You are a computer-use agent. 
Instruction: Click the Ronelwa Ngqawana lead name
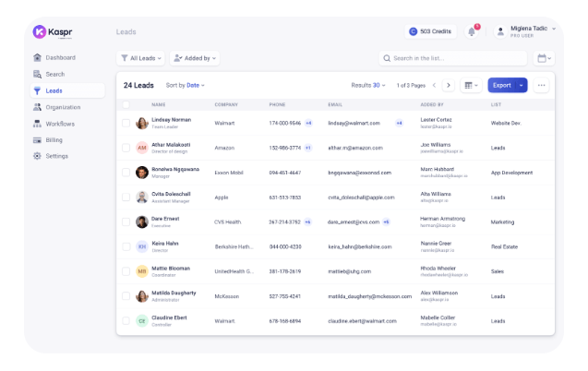[175, 169]
